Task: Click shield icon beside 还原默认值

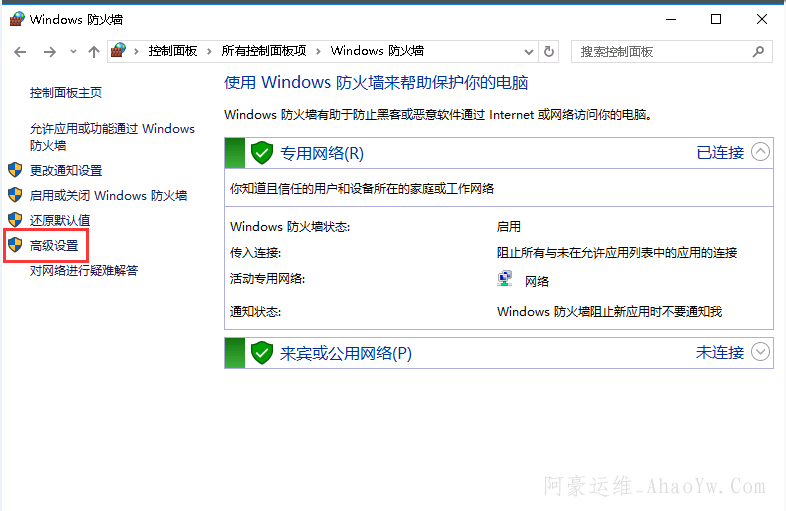Action: [x=16, y=220]
